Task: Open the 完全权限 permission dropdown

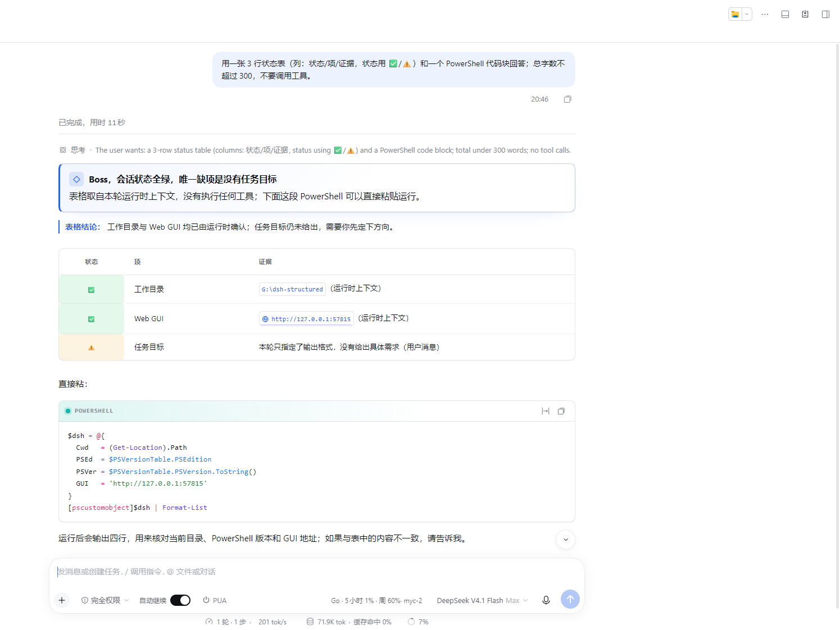Action: click(105, 600)
